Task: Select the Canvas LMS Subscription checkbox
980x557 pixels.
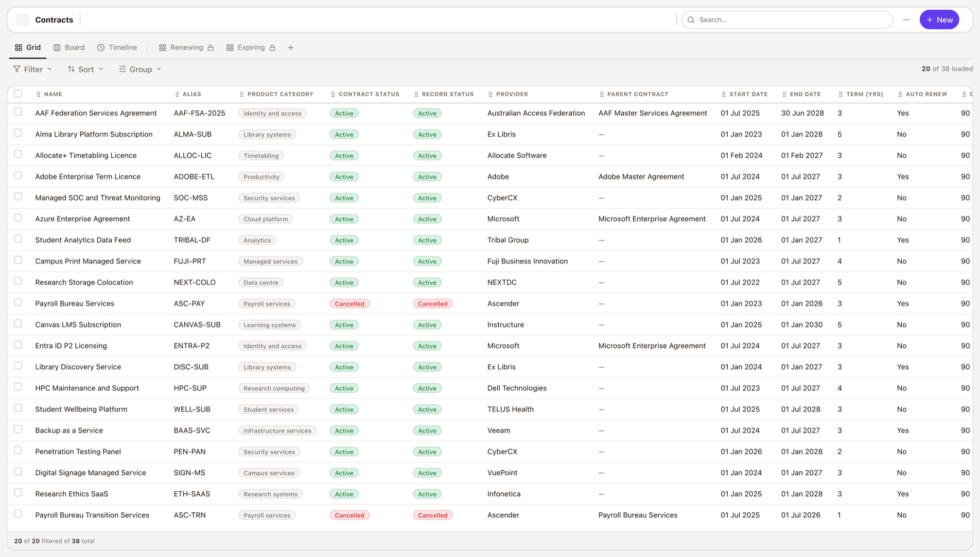Action: (x=18, y=323)
